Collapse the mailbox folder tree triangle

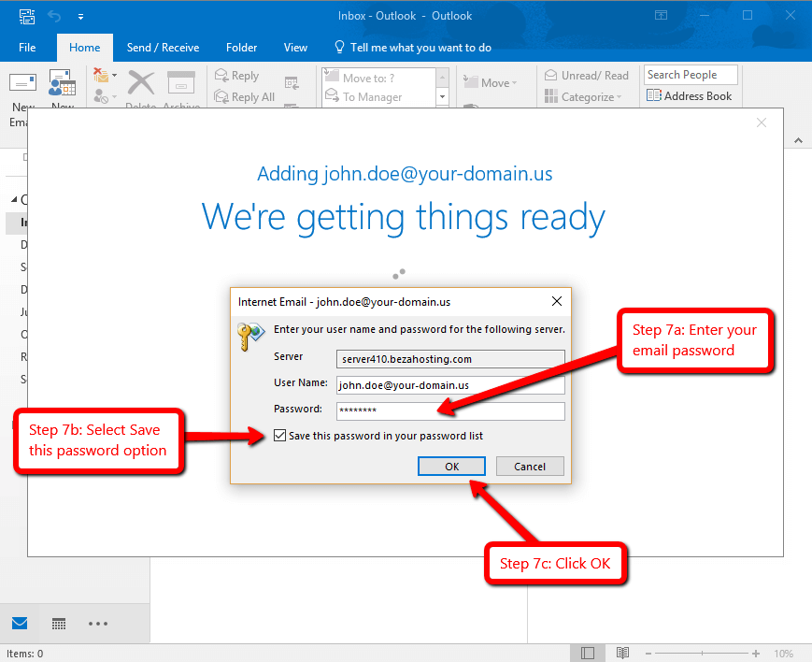click(14, 199)
